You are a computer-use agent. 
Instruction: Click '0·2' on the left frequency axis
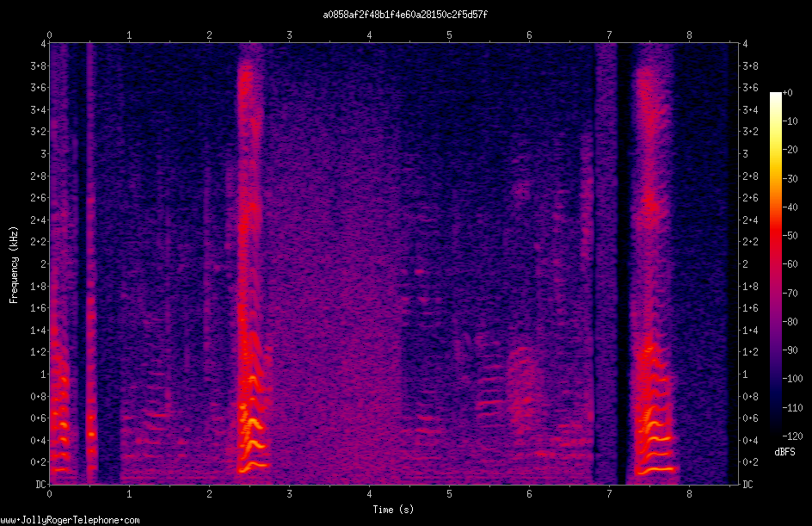38,462
